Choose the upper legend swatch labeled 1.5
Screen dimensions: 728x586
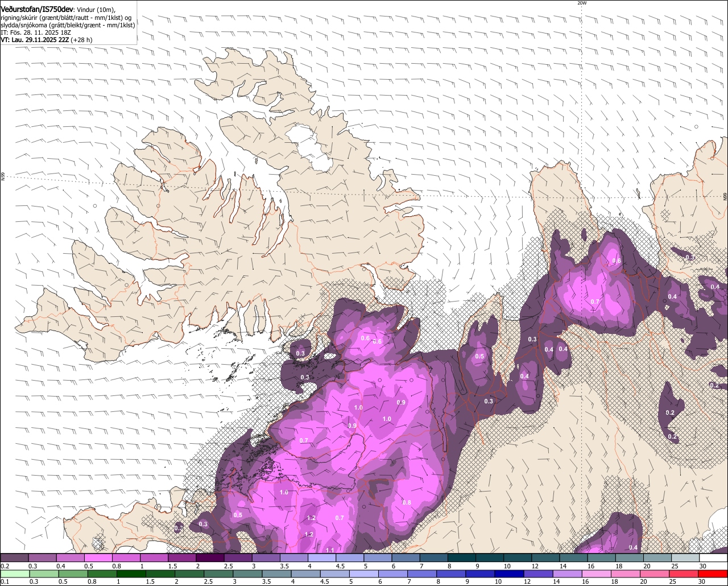[x=181, y=558]
